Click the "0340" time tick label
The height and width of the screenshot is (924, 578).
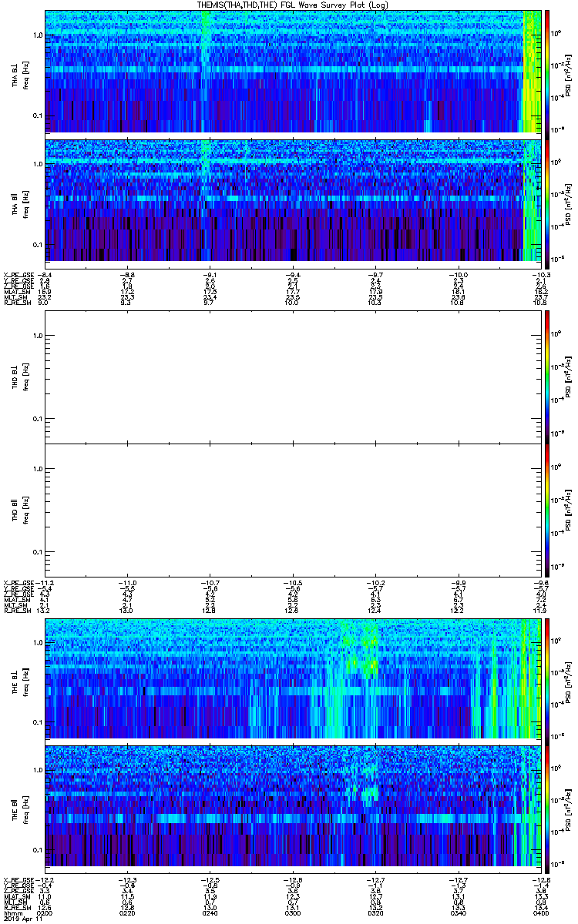coord(460,913)
